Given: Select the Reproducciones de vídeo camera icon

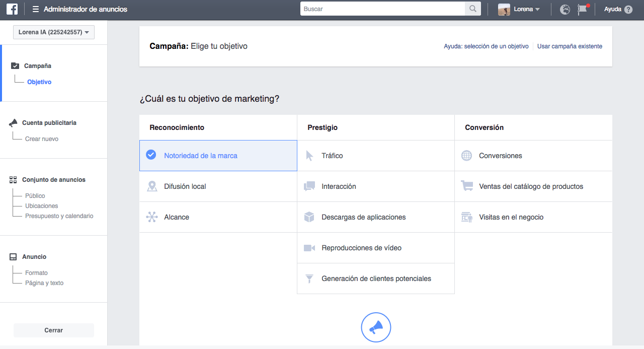Looking at the screenshot, I should [x=309, y=247].
